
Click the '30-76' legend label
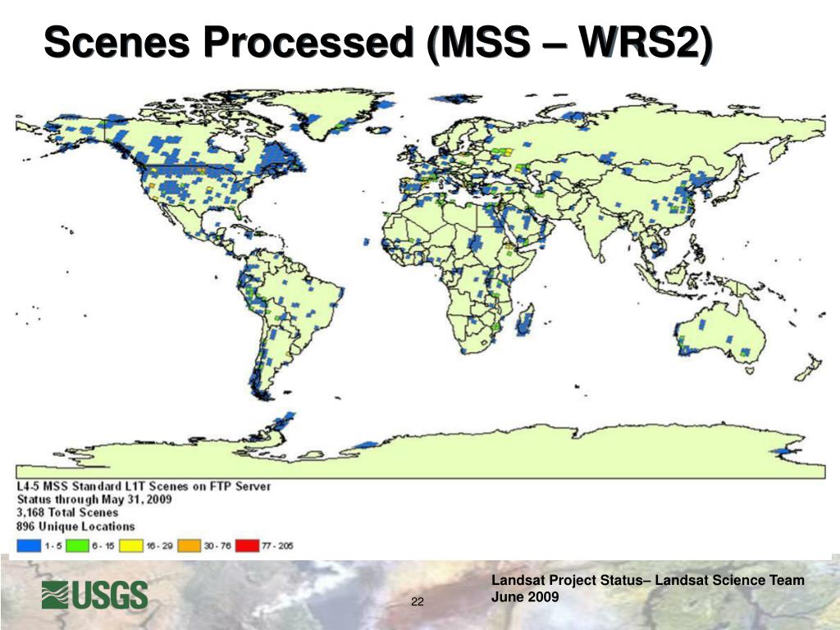pos(217,546)
